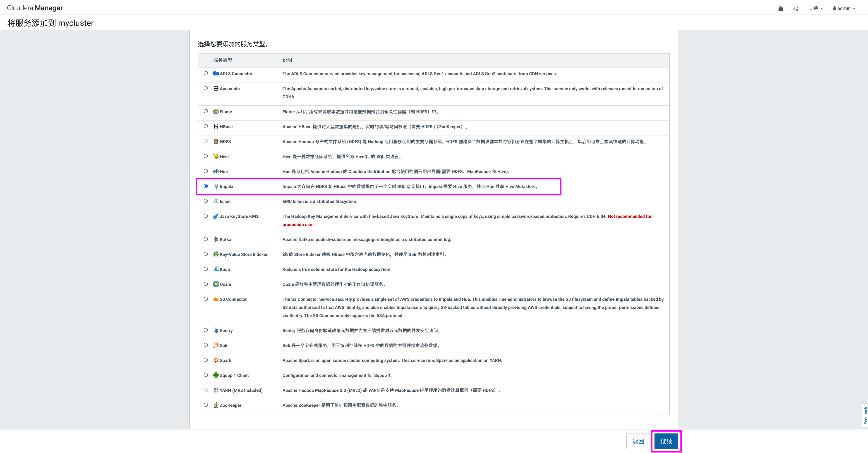Click the running commands icon in header
The height and width of the screenshot is (453, 868).
[796, 8]
